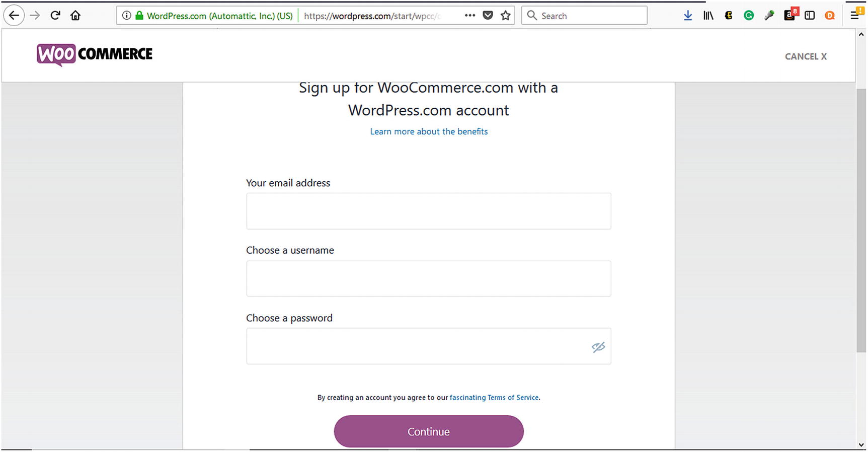Screen dimensions: 868x452
Task: Open the Downloads arrow icon
Action: tap(688, 16)
